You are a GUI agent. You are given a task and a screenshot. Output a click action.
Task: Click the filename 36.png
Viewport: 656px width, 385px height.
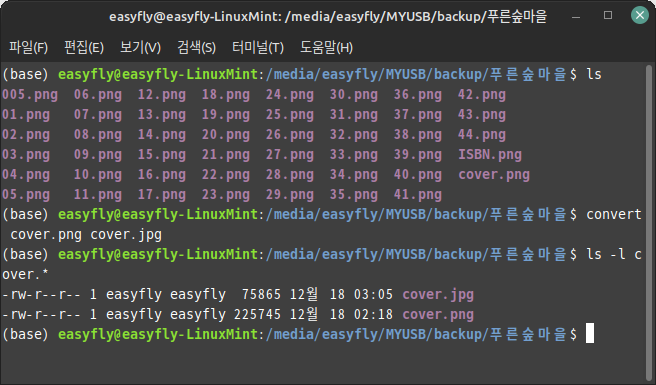tap(418, 95)
